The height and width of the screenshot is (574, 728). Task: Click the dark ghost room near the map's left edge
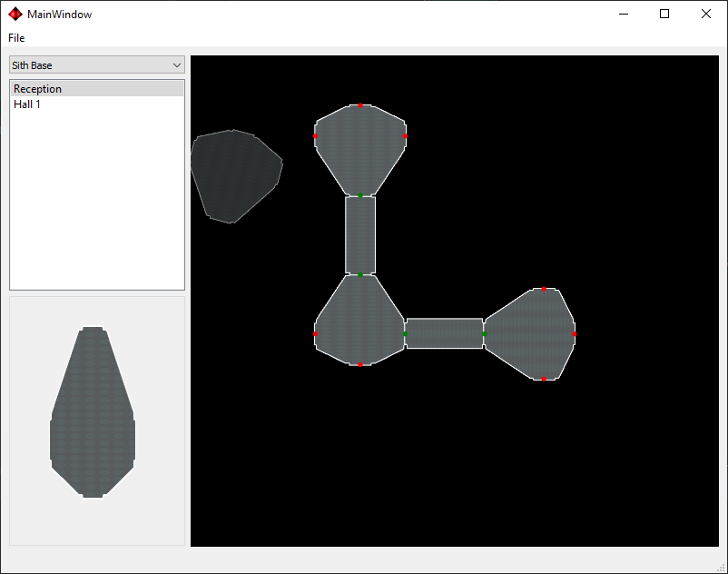(x=236, y=176)
